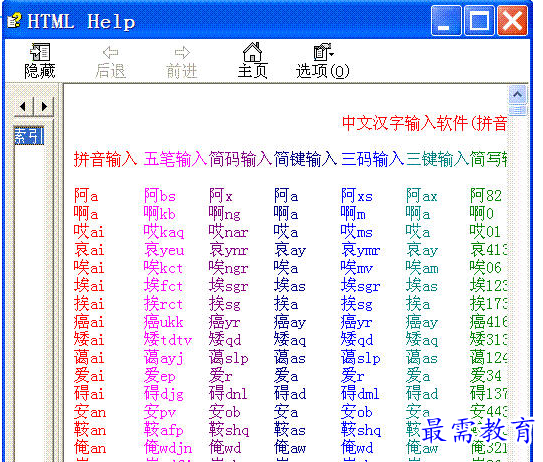Click the teal entry 阿ax
Image resolution: width=543 pixels, height=462 pixels.
(422, 196)
